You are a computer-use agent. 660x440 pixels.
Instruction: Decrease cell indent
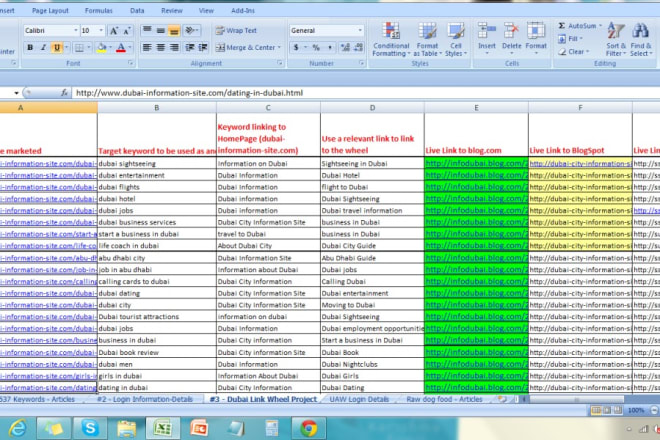pos(190,48)
